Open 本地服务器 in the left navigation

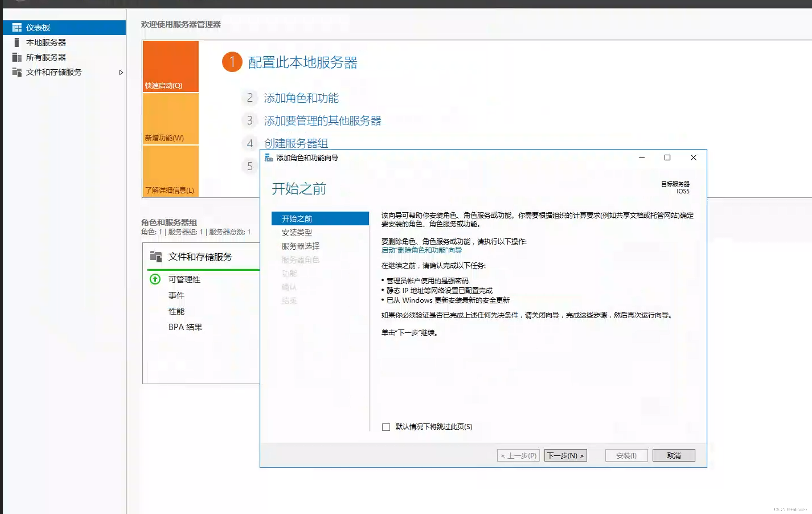(64, 43)
